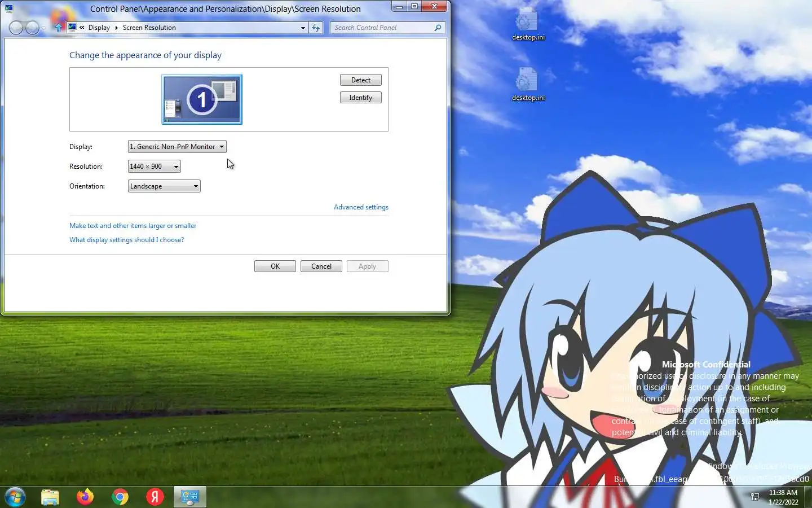Click Screen Resolution in the breadcrumb
The image size is (812, 508).
click(149, 28)
